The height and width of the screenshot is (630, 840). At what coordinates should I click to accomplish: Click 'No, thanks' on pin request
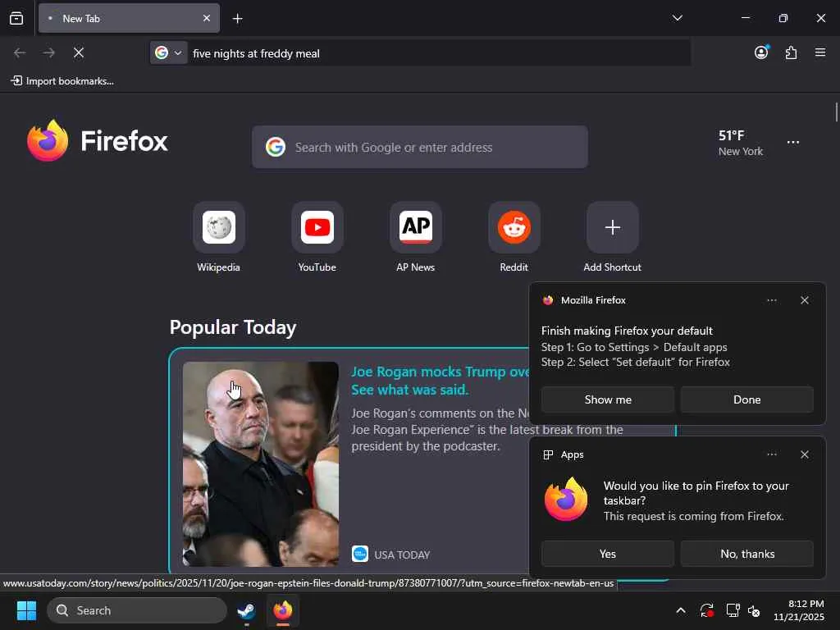(x=746, y=554)
